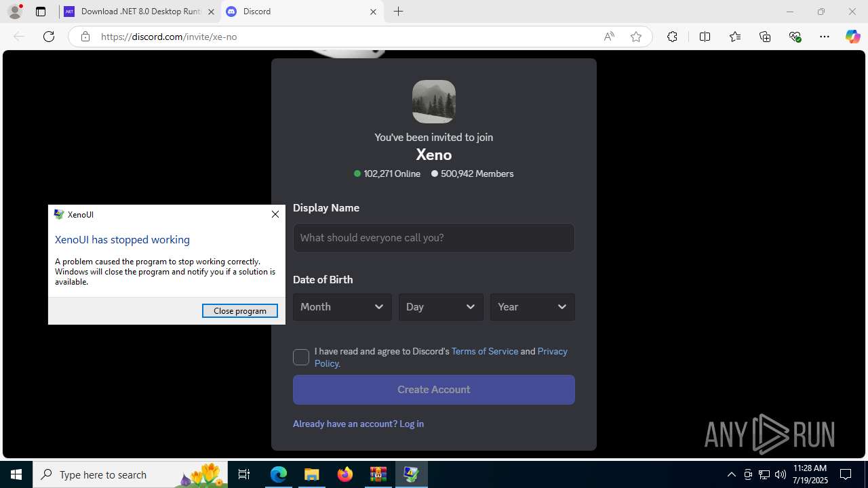Open the Terms of Service link
868x488 pixels.
pyautogui.click(x=485, y=351)
